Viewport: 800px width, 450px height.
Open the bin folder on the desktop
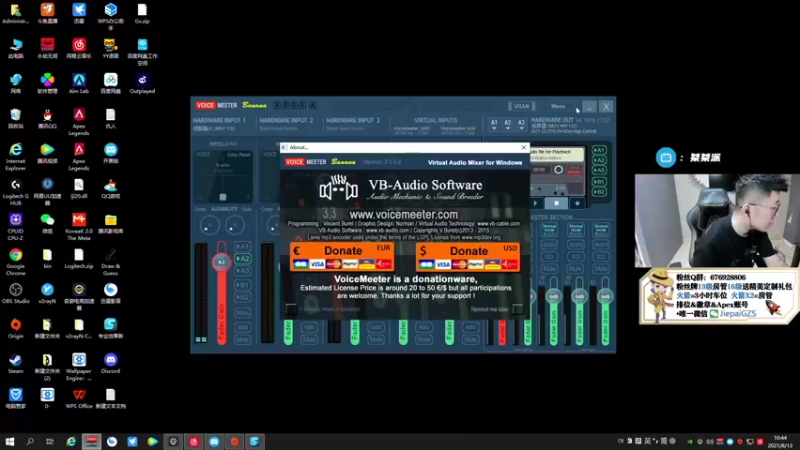47,259
